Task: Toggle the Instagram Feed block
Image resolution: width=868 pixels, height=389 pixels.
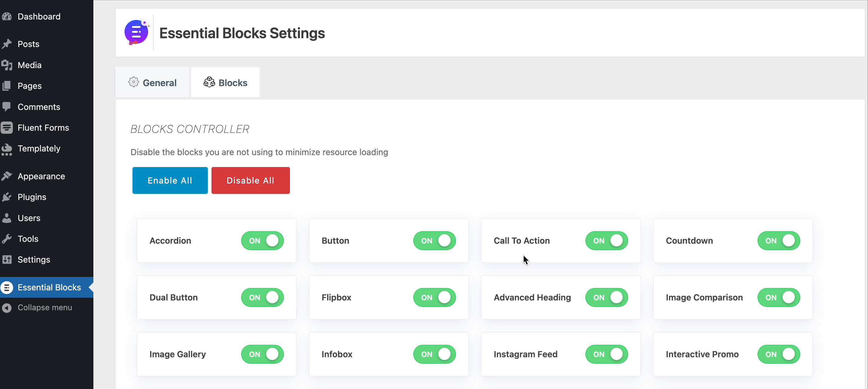Action: click(606, 354)
